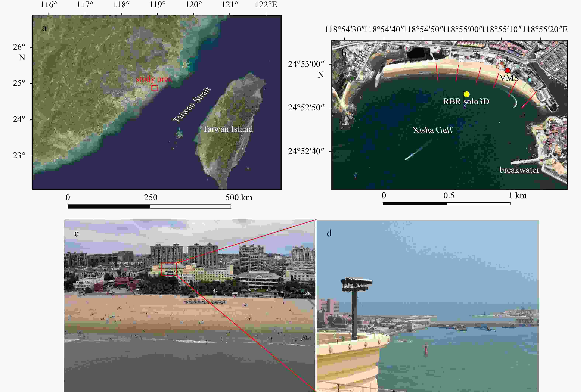The image size is (581, 392).
Task: Click the '250' scale bar label on map a
Action: pos(151,197)
